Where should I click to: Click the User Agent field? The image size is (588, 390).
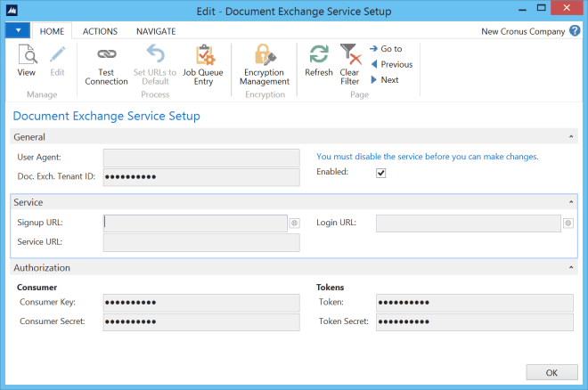[201, 158]
